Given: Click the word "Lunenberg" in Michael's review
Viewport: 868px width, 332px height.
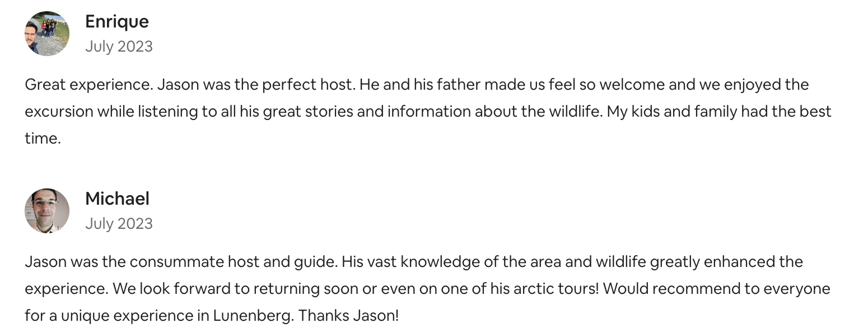Looking at the screenshot, I should point(253,316).
